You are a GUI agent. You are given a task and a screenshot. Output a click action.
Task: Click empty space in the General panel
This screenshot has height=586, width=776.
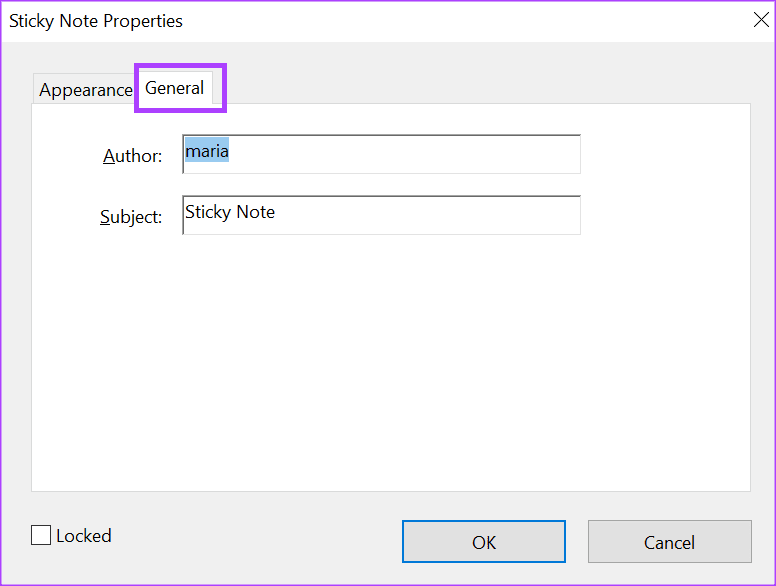click(390, 380)
